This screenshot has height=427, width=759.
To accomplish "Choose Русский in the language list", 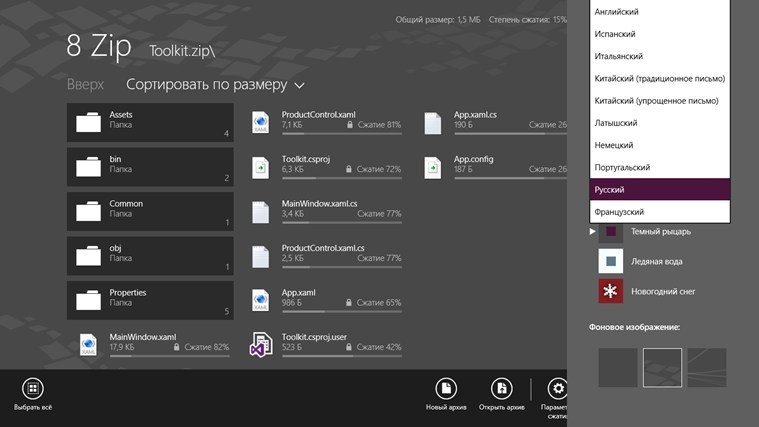I will tap(660, 190).
